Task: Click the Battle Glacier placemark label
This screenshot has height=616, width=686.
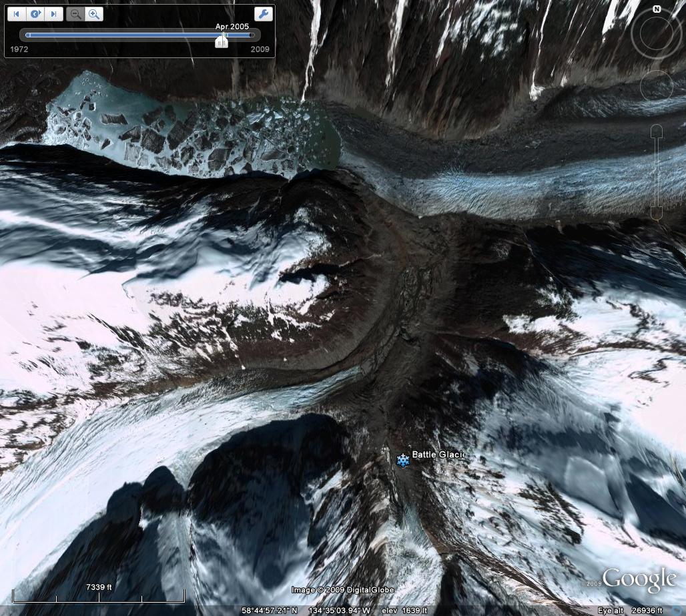Action: pos(437,454)
